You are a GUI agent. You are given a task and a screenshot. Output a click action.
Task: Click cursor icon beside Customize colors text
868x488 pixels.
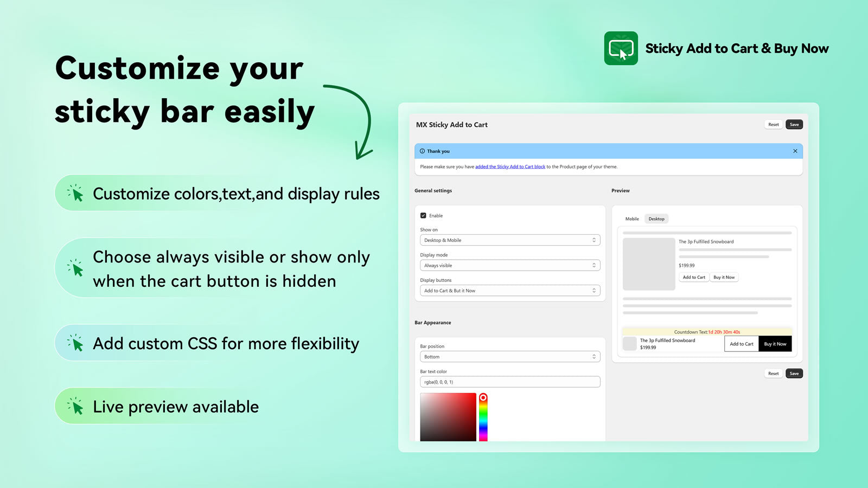point(76,194)
